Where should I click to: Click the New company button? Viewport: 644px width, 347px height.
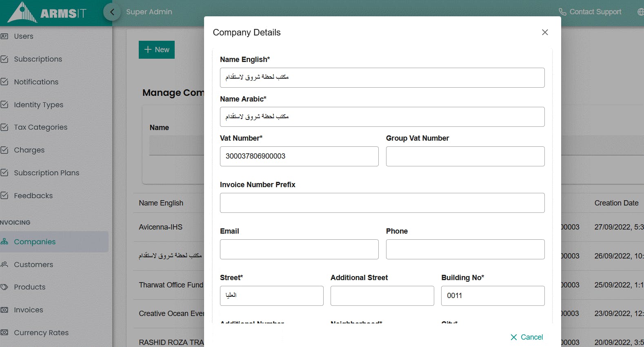[x=157, y=50]
